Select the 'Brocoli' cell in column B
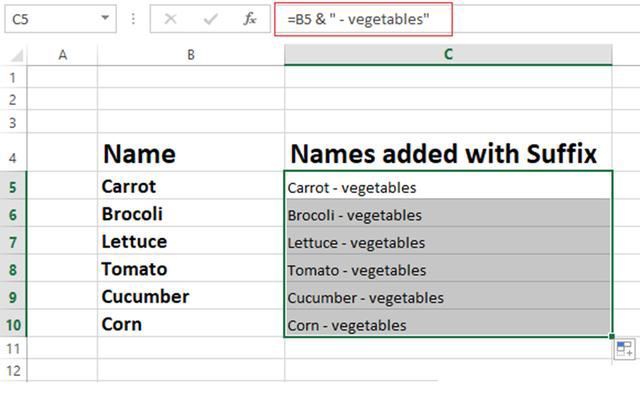The height and width of the screenshot is (401, 640). (x=191, y=214)
